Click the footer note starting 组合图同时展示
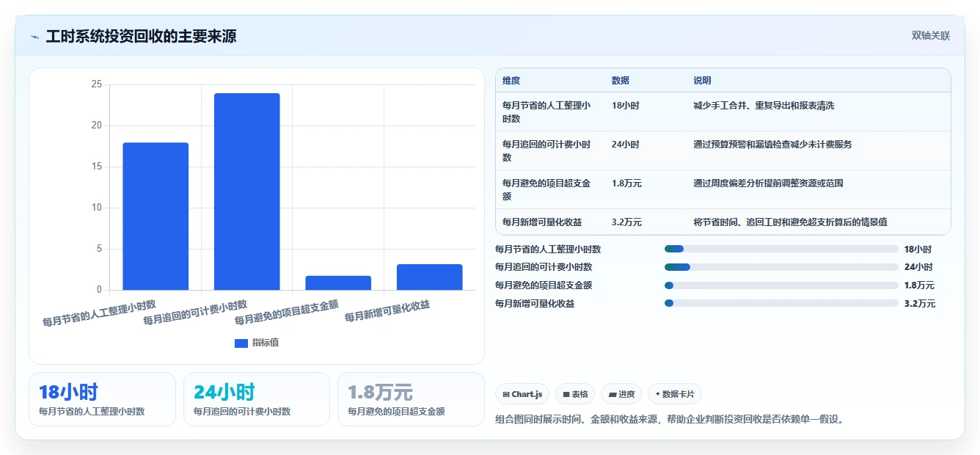Image resolution: width=980 pixels, height=455 pixels. [x=670, y=420]
